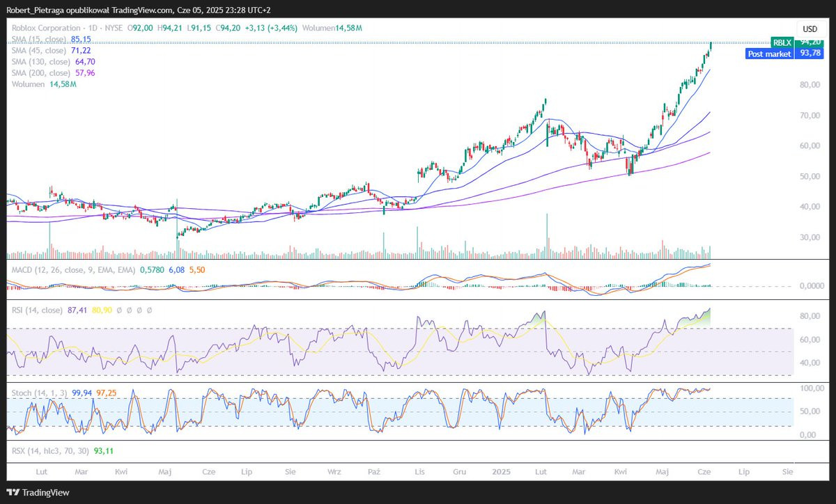Click the Wrz label on time axis
The height and width of the screenshot is (504, 836).
pos(334,471)
